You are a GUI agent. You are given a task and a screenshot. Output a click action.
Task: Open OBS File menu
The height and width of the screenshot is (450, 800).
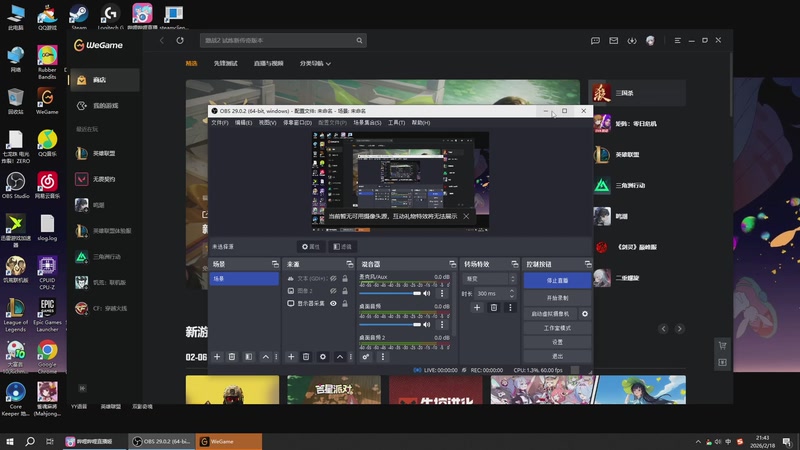(x=220, y=122)
